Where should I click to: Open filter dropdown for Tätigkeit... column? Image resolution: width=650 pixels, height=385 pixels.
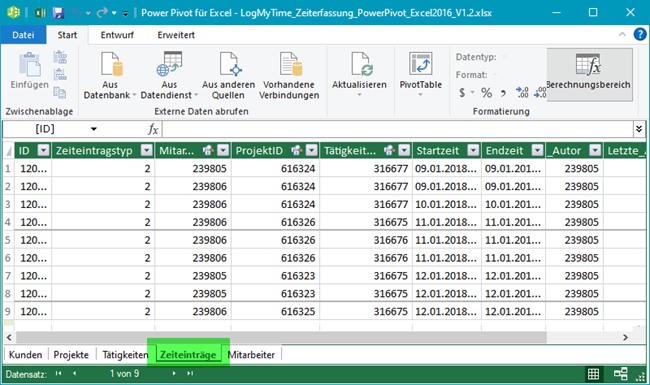(x=404, y=150)
